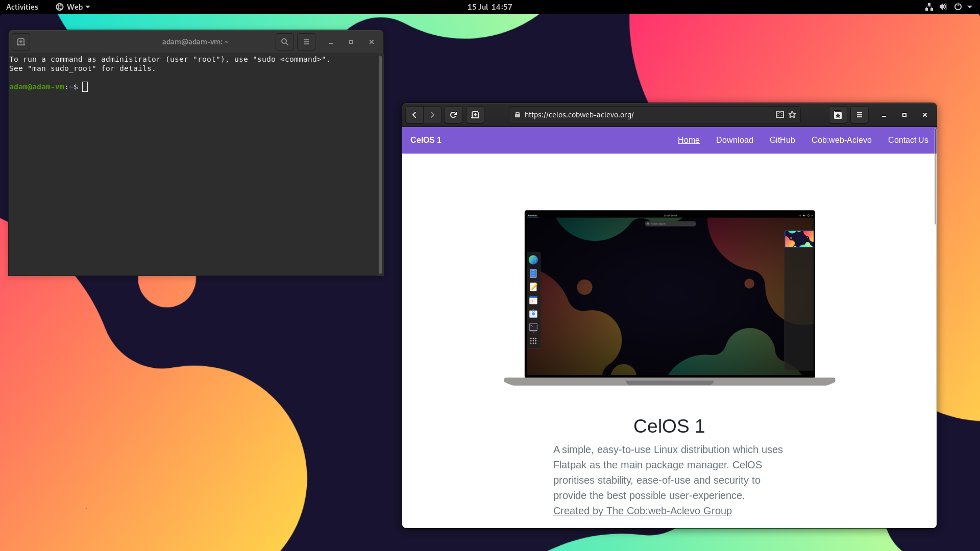This screenshot has width=980, height=551.
Task: Go back in the web browser
Action: 414,115
